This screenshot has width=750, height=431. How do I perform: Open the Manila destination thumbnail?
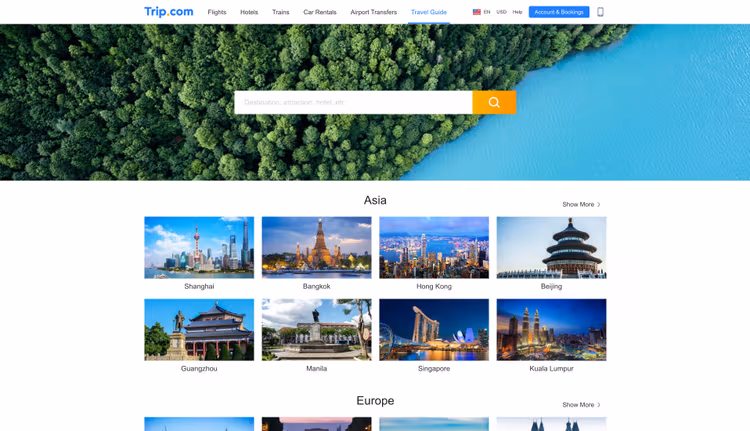pyautogui.click(x=317, y=330)
